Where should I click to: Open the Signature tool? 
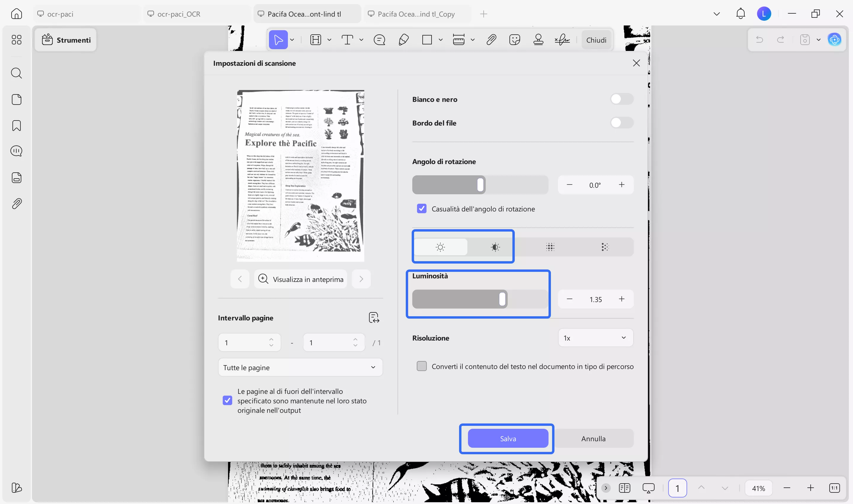pyautogui.click(x=562, y=40)
